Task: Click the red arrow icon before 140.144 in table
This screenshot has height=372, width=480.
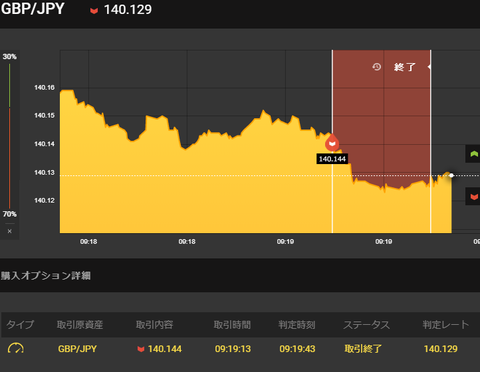Action: pos(141,349)
